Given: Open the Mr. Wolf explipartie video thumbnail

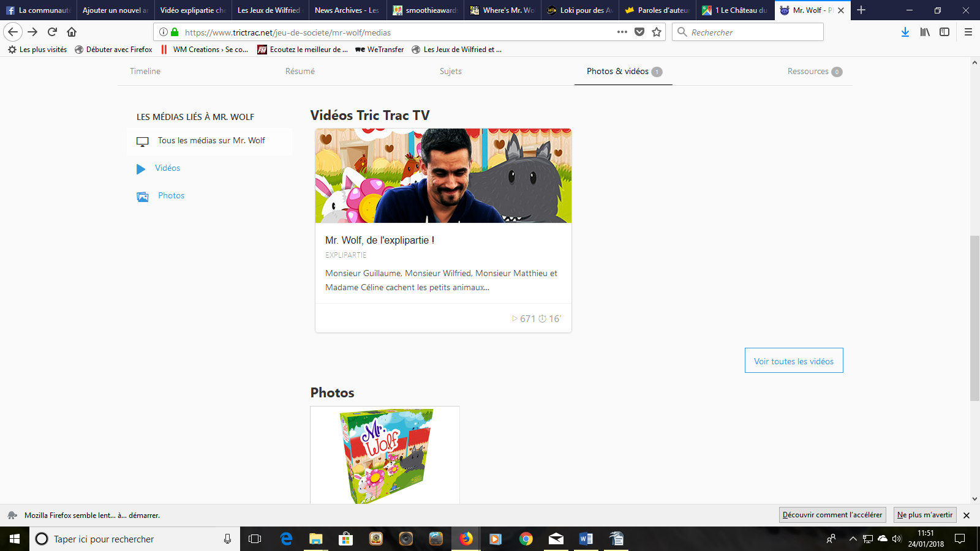Looking at the screenshot, I should click(443, 176).
